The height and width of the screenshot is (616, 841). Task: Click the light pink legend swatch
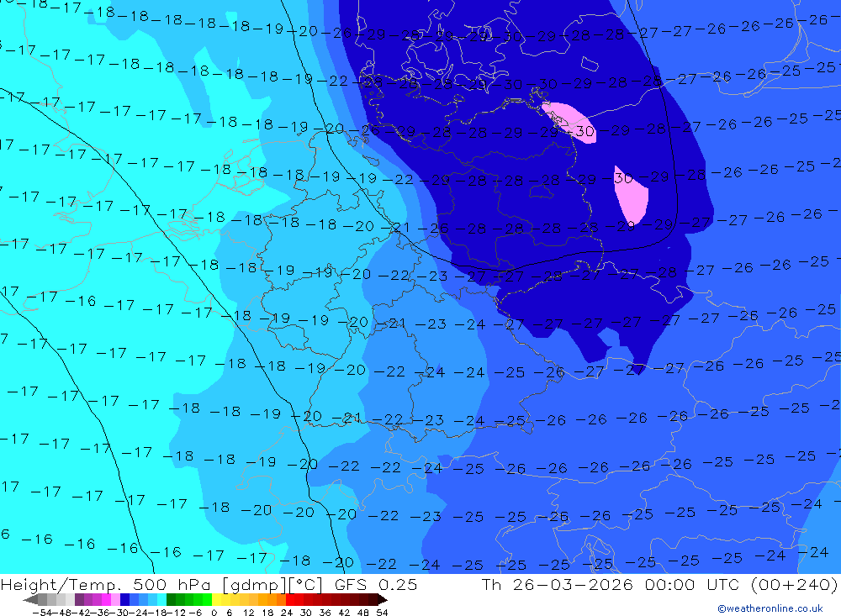(x=115, y=599)
